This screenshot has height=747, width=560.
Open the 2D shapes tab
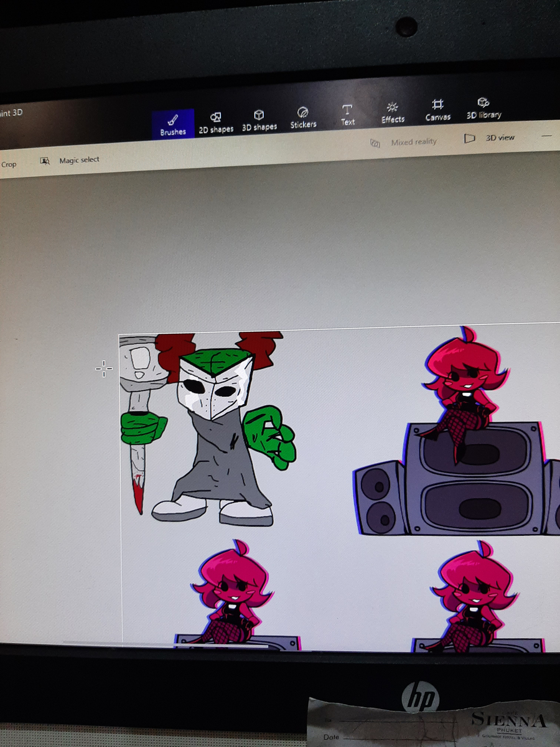point(216,123)
